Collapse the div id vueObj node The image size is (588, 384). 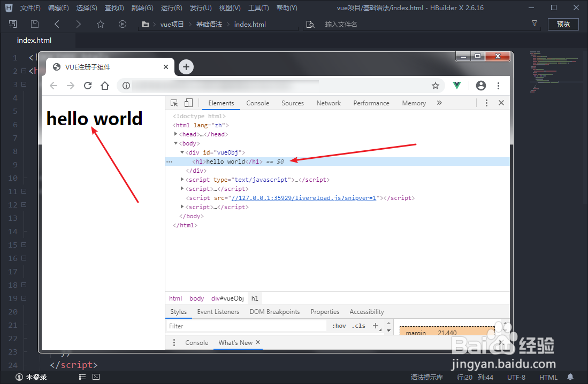(x=182, y=152)
